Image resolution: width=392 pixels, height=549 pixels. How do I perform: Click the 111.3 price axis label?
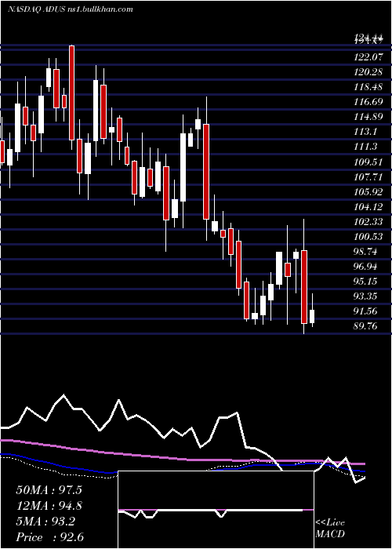[366, 147]
